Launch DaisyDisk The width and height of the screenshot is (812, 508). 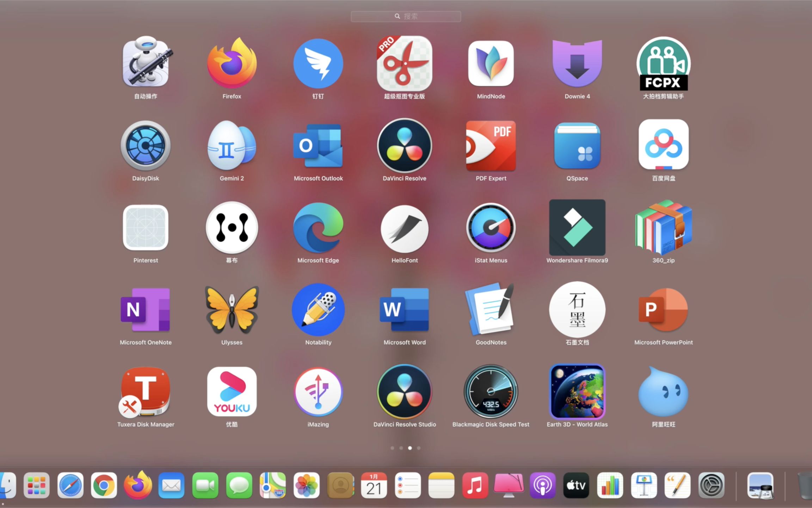click(x=146, y=145)
